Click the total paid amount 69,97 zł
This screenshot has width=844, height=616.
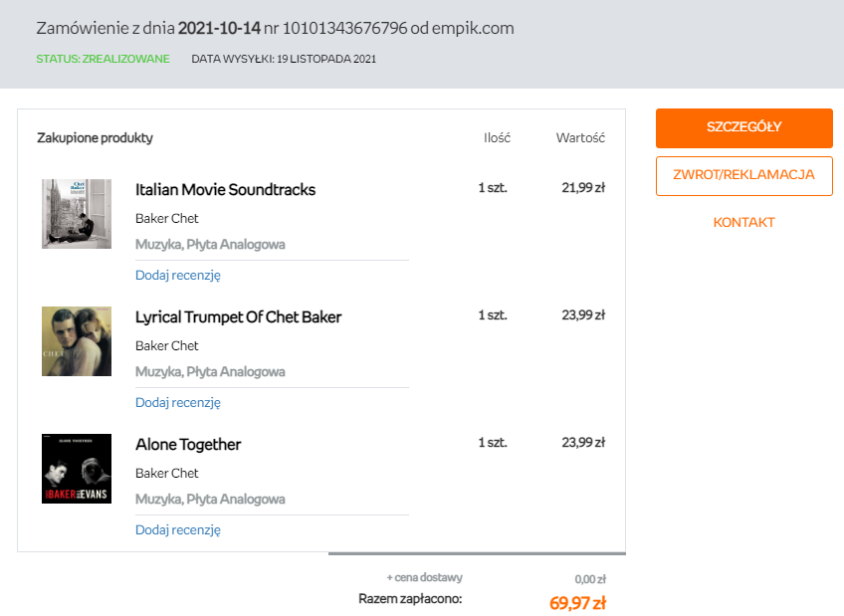tap(577, 602)
